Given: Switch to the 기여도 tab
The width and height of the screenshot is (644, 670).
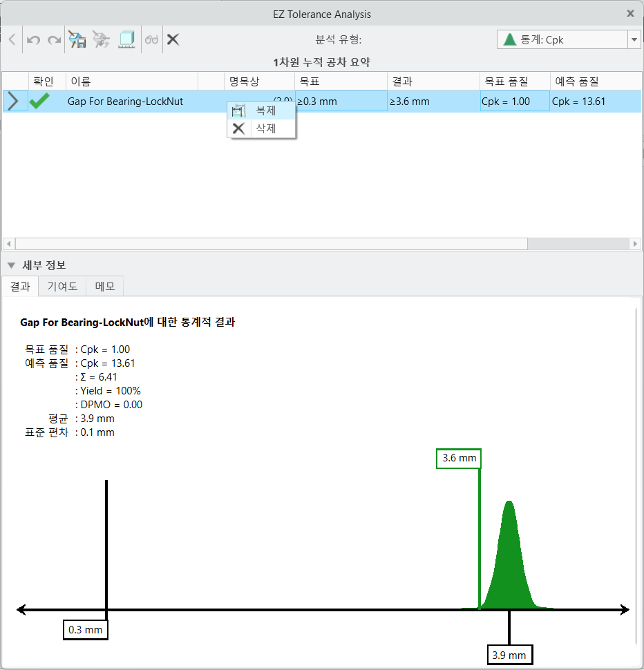Looking at the screenshot, I should (62, 286).
